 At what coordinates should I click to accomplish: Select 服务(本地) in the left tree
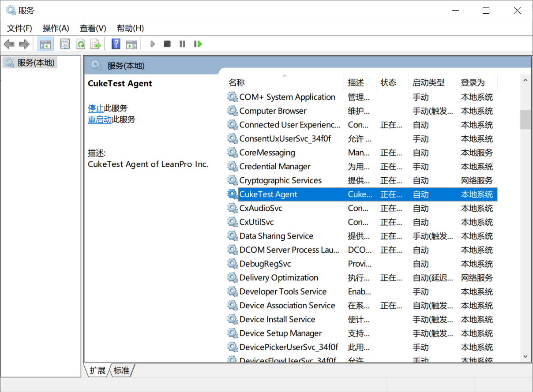pyautogui.click(x=36, y=63)
